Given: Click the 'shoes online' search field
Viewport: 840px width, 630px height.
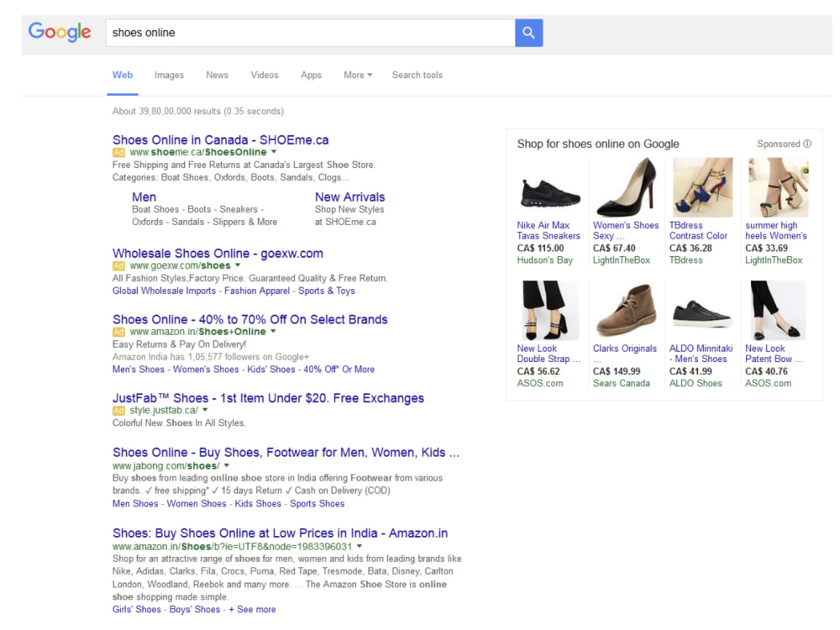Looking at the screenshot, I should pyautogui.click(x=310, y=33).
